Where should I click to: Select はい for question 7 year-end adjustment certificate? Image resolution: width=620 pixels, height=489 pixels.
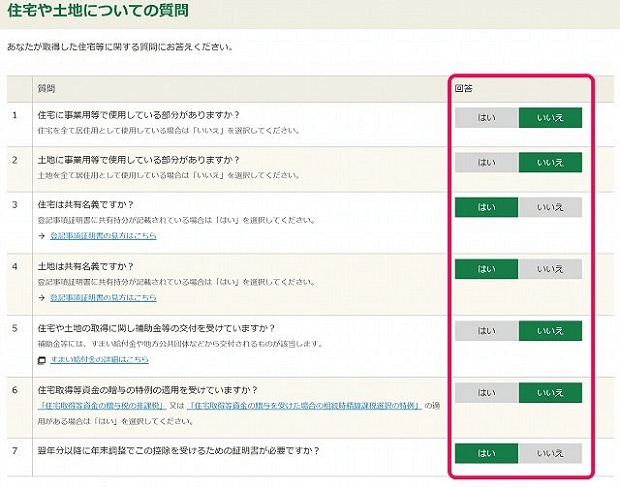486,453
